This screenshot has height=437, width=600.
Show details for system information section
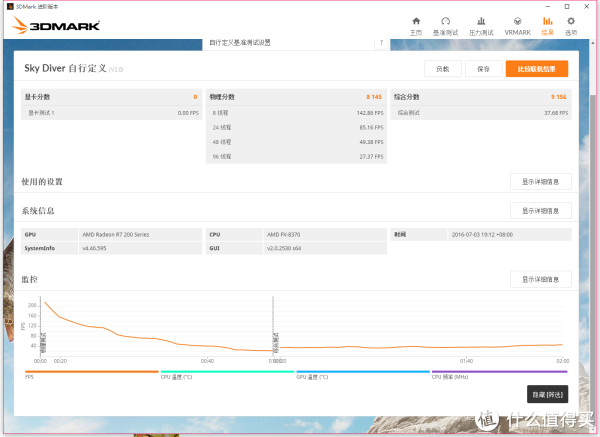pos(541,211)
